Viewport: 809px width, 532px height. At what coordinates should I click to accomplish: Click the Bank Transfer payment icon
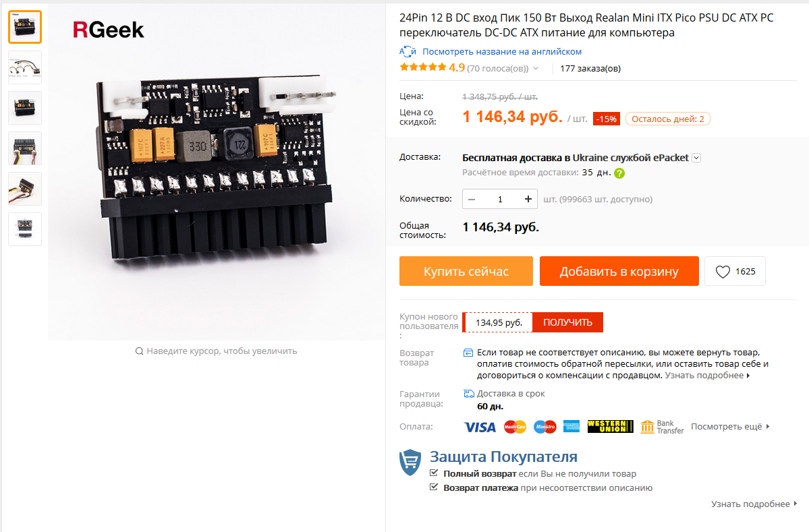pyautogui.click(x=662, y=426)
